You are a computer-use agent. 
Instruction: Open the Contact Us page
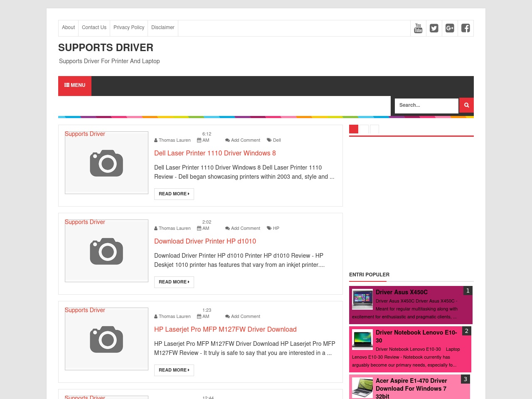(x=94, y=27)
